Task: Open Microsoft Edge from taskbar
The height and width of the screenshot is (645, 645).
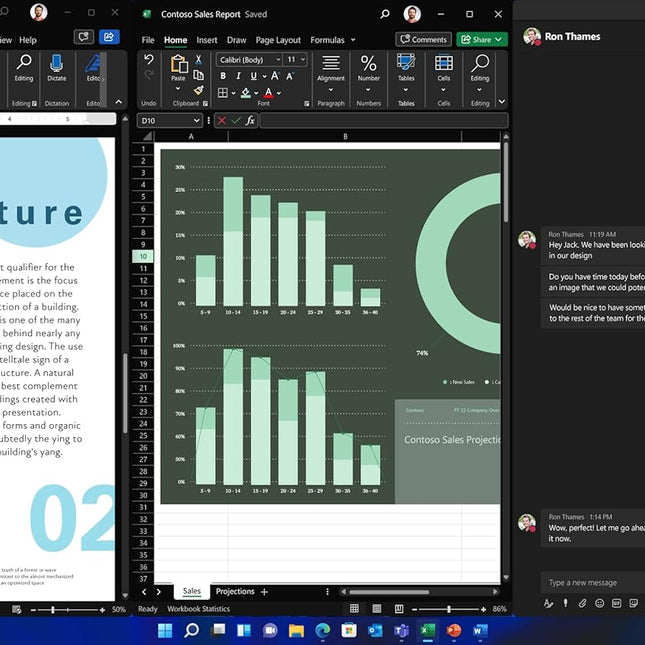Action: coord(322,630)
